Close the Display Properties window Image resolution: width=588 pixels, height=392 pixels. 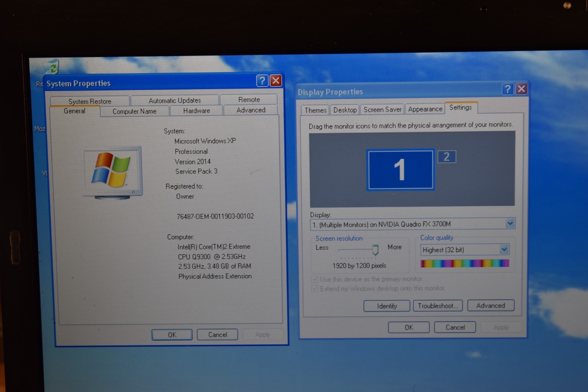521,89
